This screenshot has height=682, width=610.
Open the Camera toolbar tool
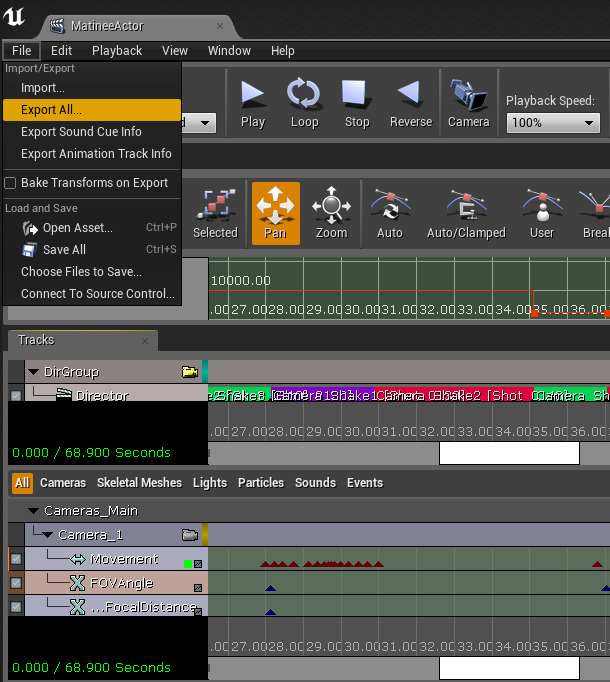coord(468,102)
